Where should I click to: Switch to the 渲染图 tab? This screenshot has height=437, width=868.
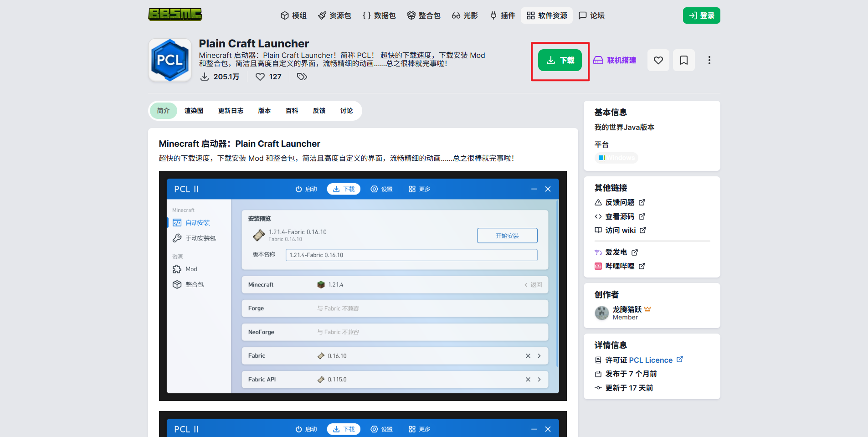[x=194, y=111]
